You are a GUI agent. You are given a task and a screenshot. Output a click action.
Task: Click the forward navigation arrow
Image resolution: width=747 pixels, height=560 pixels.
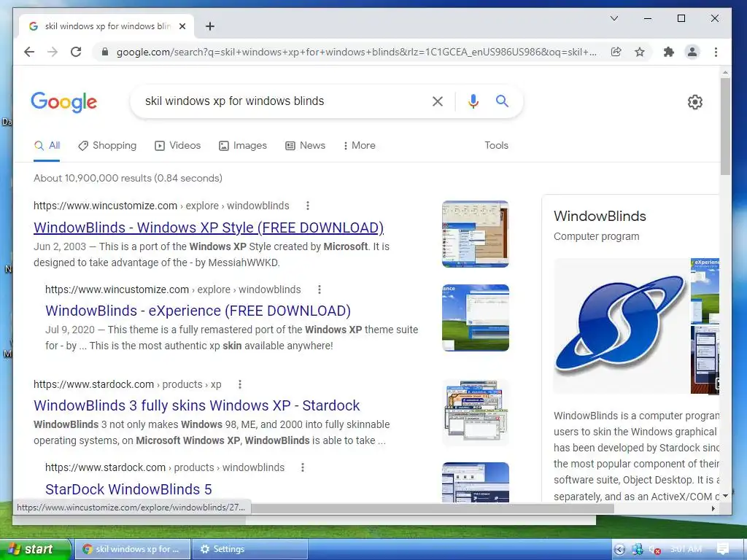(x=53, y=52)
